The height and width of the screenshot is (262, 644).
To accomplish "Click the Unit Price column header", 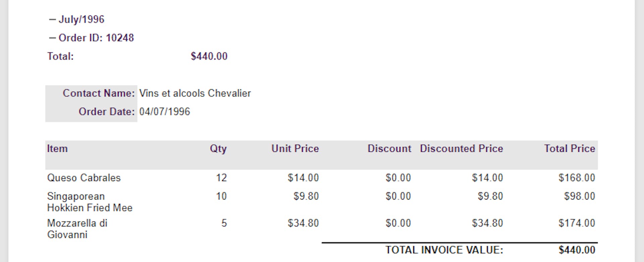I will point(295,148).
